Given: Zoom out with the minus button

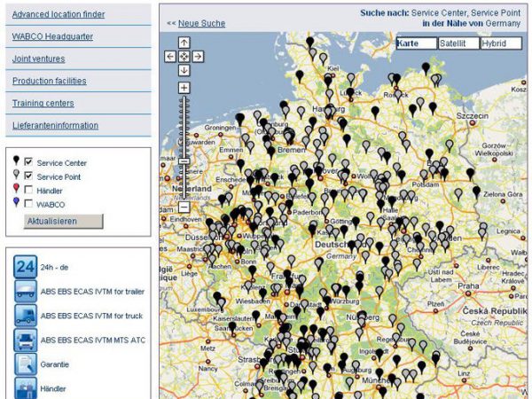Looking at the screenshot, I should [184, 207].
